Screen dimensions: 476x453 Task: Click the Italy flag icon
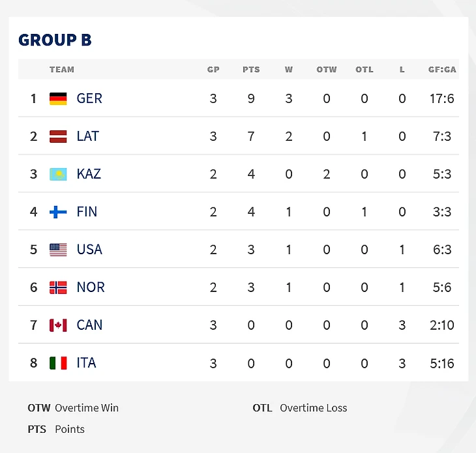[x=58, y=363]
